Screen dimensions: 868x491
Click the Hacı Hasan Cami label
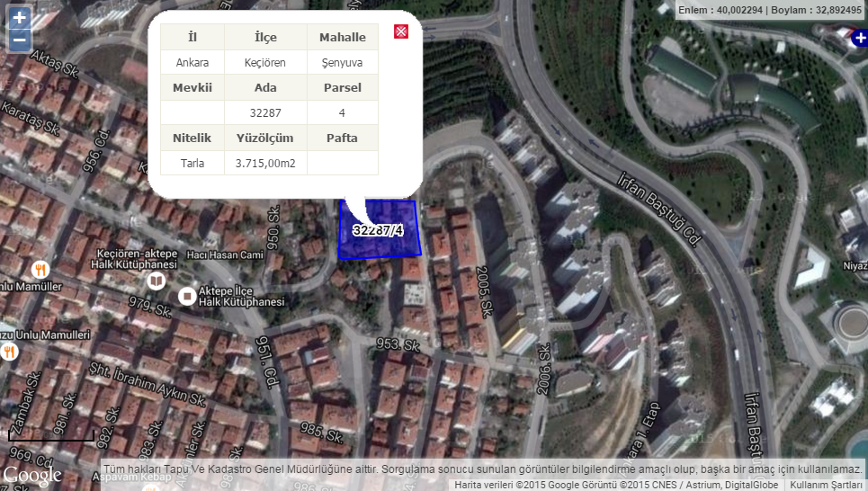point(225,255)
